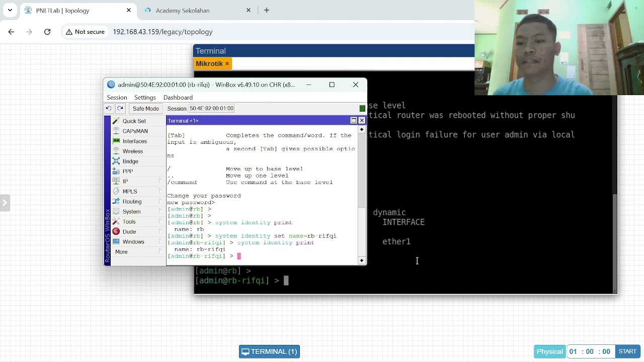Screen dimensions: 644x362
Task: Open the PPP menu item
Action: point(128,171)
